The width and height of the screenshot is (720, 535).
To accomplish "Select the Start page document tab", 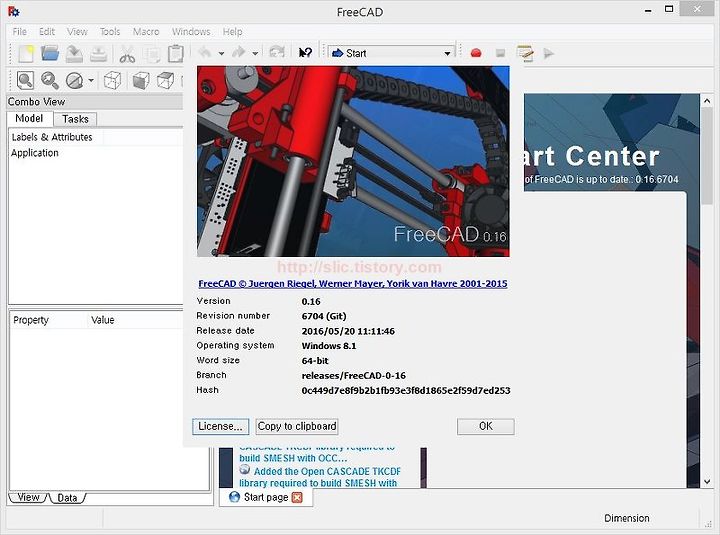I will 266,497.
